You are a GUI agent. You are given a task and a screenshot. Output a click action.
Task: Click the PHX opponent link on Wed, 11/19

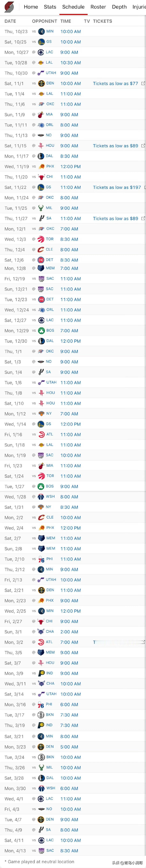[x=50, y=166]
